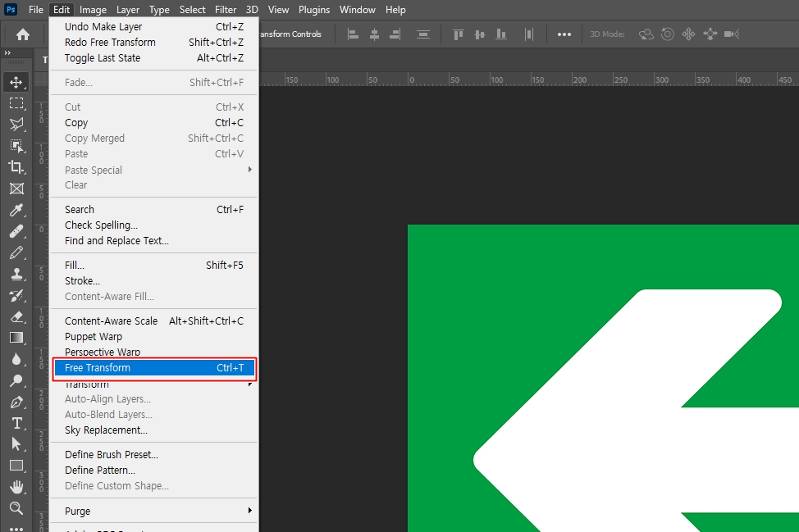Select the Rectangle shape tool
Viewport: 799px width, 532px height.
(x=16, y=466)
